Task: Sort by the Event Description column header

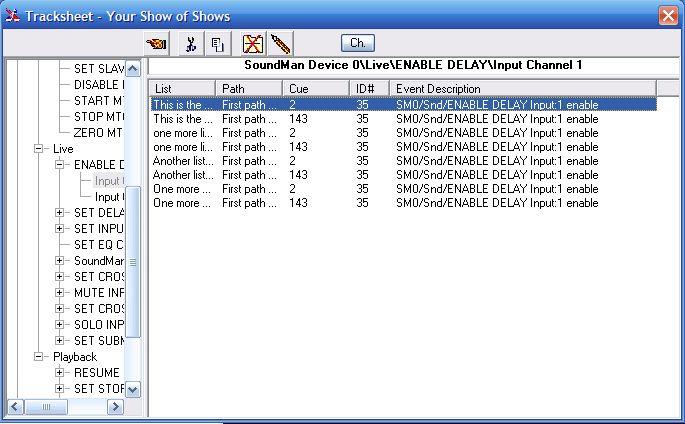Action: pos(523,89)
